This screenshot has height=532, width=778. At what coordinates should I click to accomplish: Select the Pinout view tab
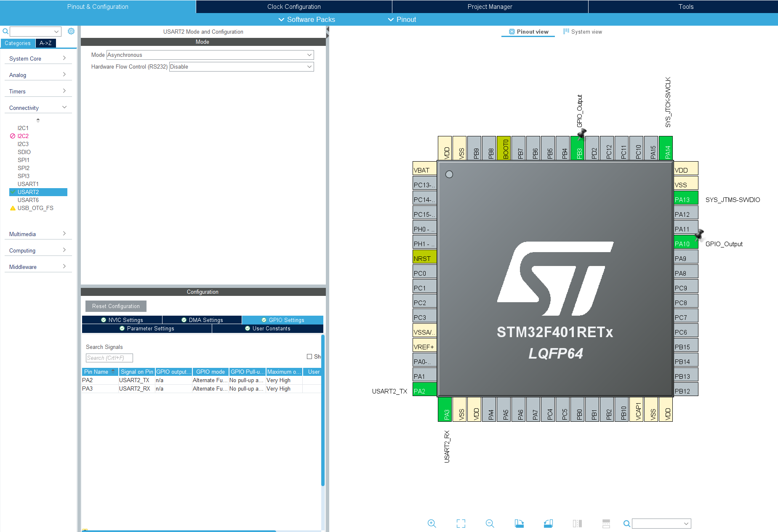coord(528,32)
